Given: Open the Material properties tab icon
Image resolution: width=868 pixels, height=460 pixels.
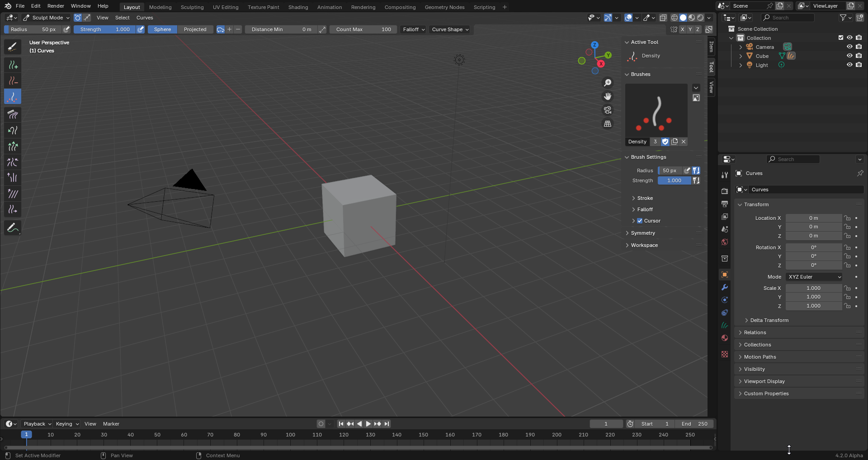Looking at the screenshot, I should (x=725, y=338).
